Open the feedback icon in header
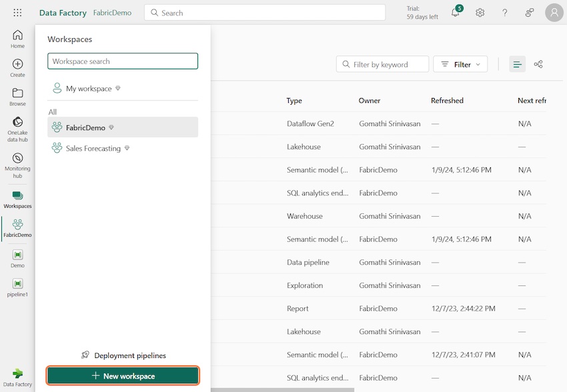This screenshot has height=392, width=567. [x=530, y=13]
